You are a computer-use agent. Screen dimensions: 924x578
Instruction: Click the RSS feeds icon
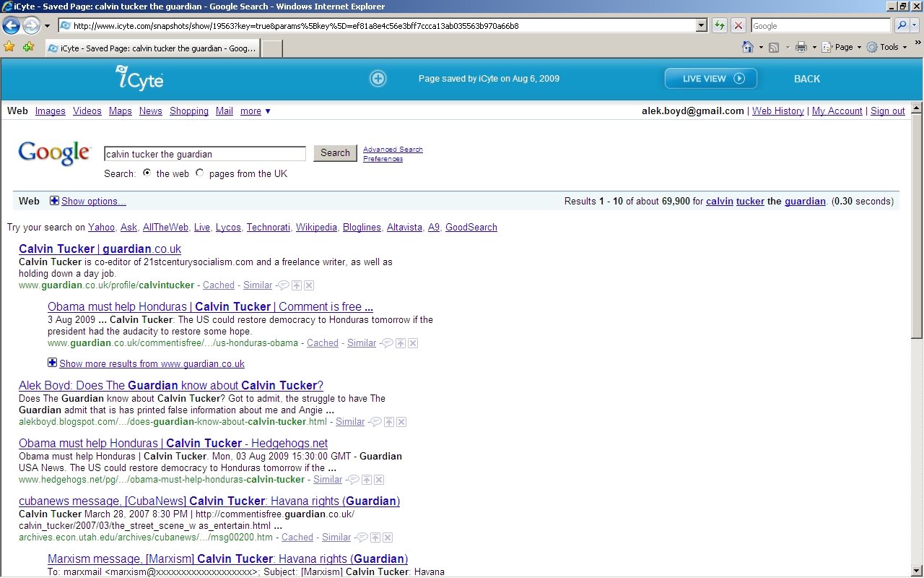click(773, 47)
